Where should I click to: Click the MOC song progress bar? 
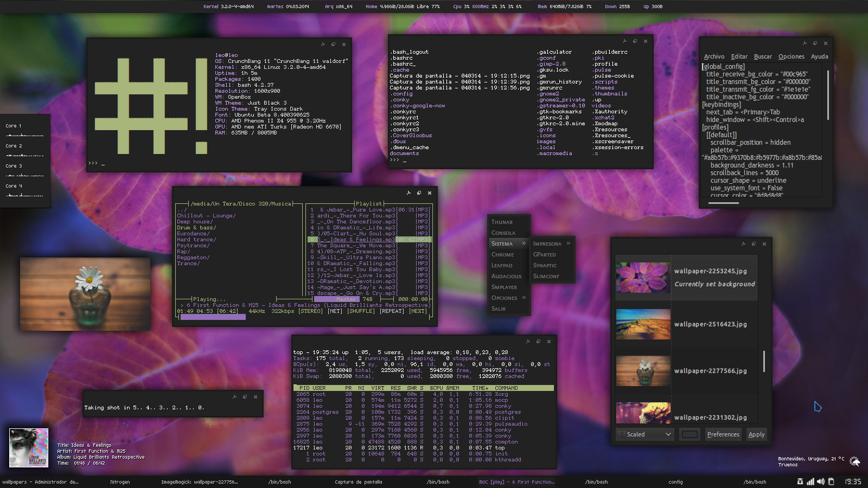(304, 317)
